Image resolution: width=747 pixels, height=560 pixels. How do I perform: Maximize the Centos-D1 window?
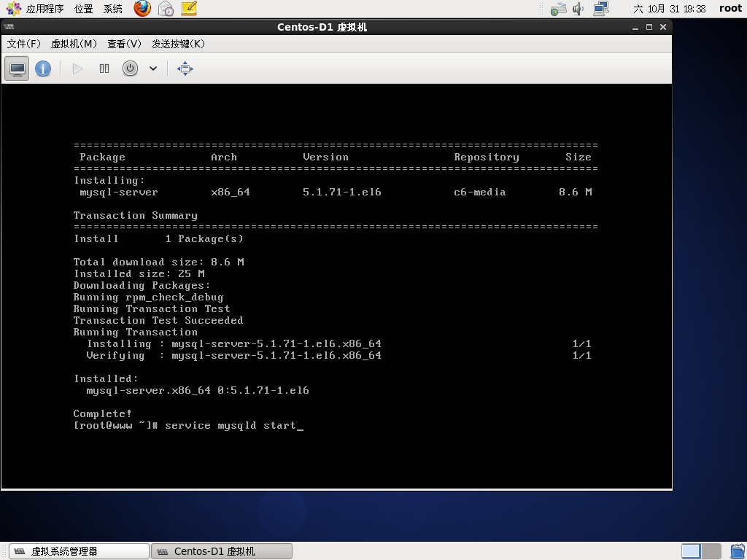(x=649, y=27)
